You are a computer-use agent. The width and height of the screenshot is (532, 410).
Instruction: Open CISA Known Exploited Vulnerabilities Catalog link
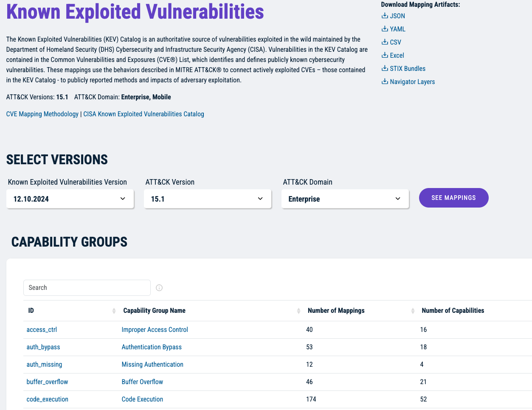(x=144, y=114)
